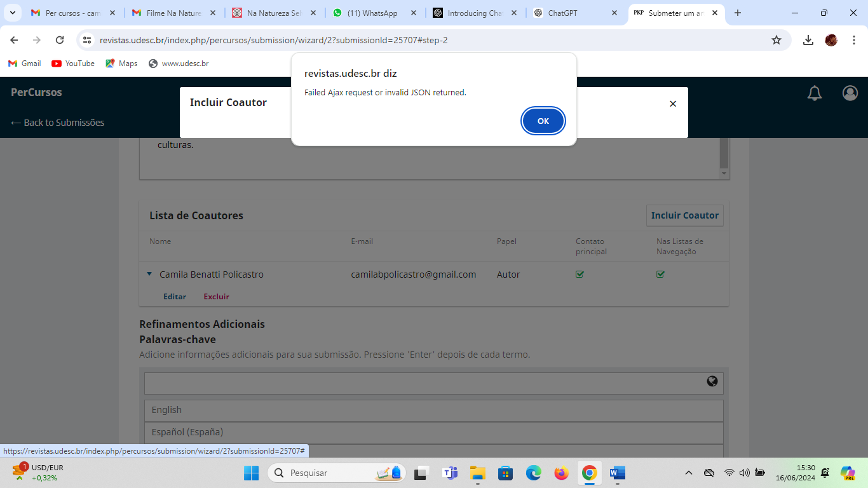
Task: Expand the tab search dropdown arrow
Action: (x=12, y=13)
